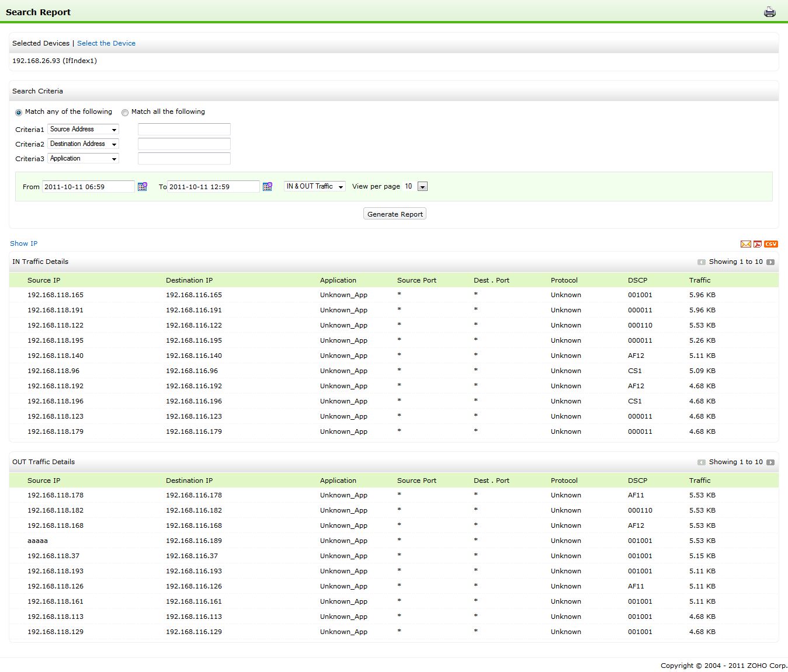Select 'Match any of the following' option

point(19,112)
